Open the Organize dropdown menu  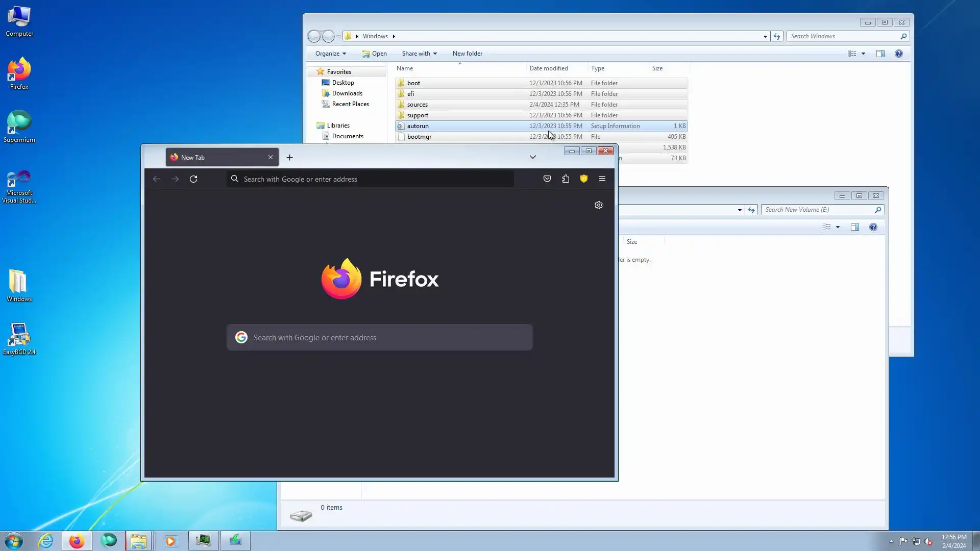[330, 54]
